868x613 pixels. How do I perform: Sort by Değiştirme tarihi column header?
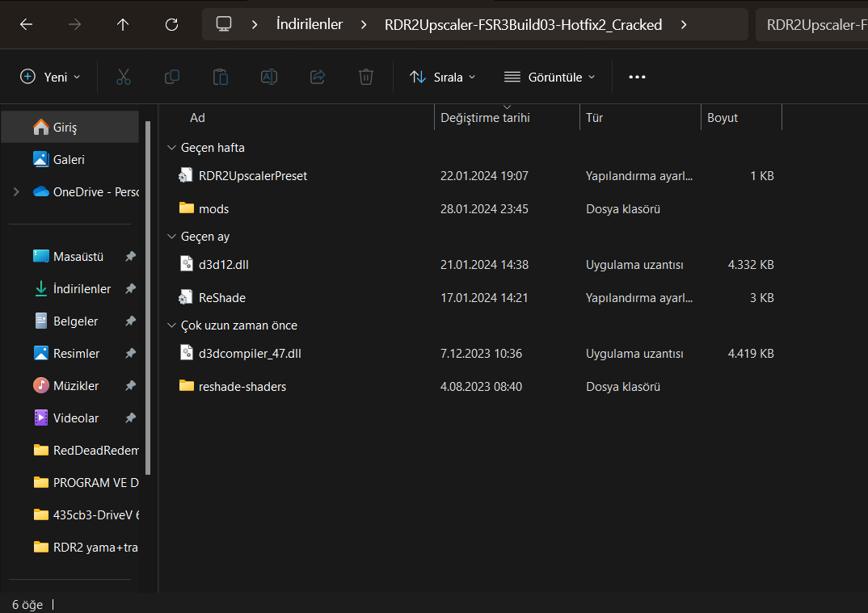point(485,118)
